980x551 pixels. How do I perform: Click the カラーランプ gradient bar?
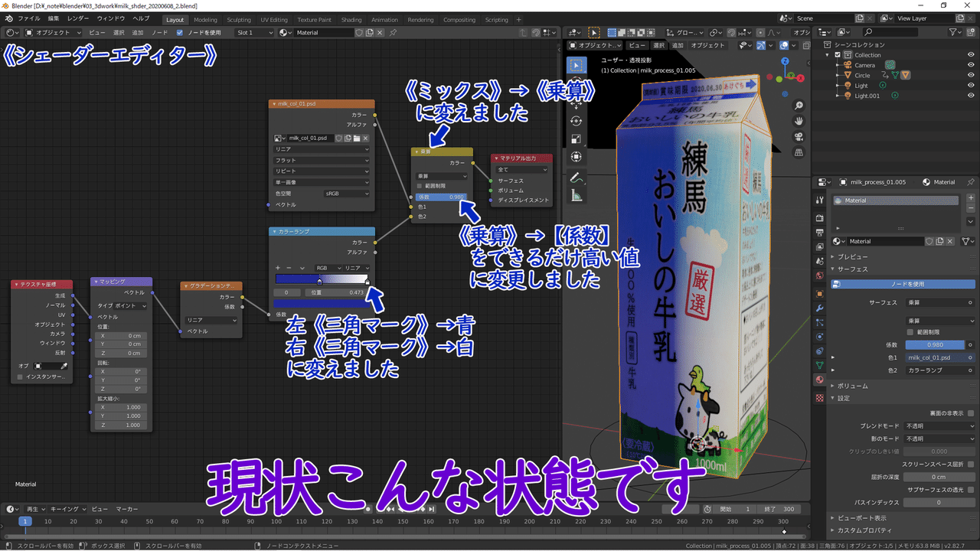pyautogui.click(x=322, y=280)
